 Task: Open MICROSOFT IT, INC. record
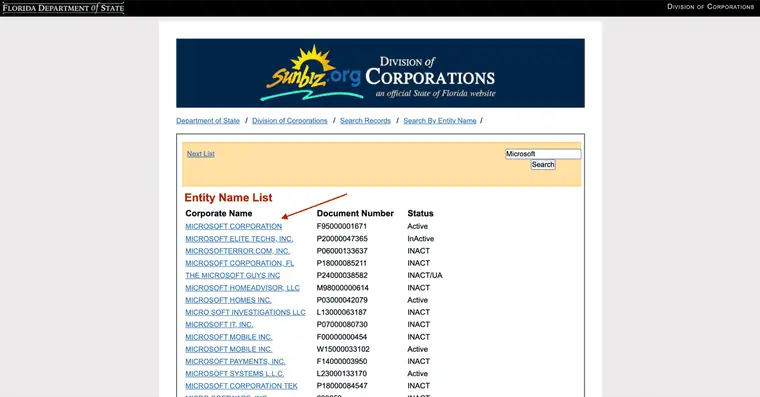click(219, 324)
